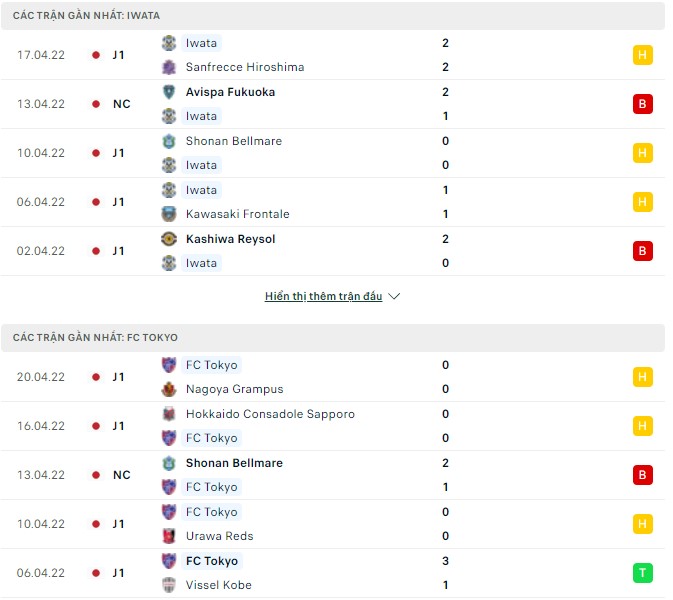Image resolution: width=673 pixels, height=600 pixels.
Task: Click the Hokkaido Consadole Sapporo crest icon
Action: (169, 414)
